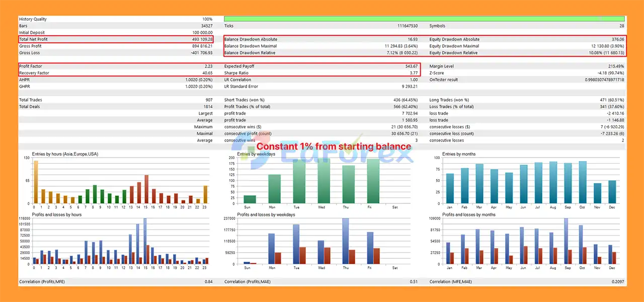Select the Sharpe Ratio value 3.77

(x=412, y=73)
